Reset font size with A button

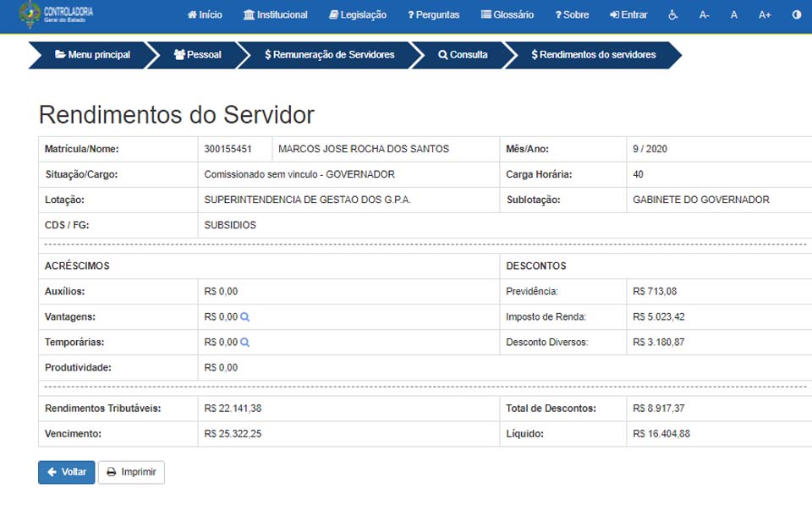734,15
